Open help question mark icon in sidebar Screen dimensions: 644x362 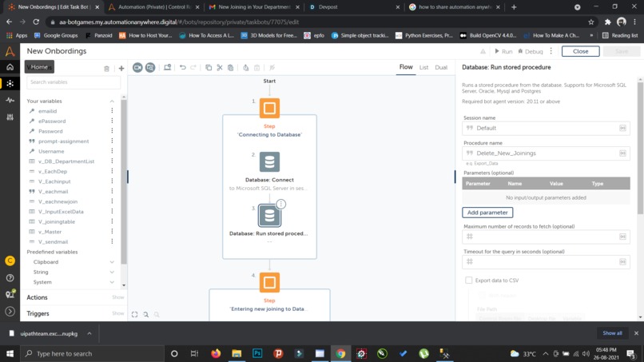click(x=10, y=278)
